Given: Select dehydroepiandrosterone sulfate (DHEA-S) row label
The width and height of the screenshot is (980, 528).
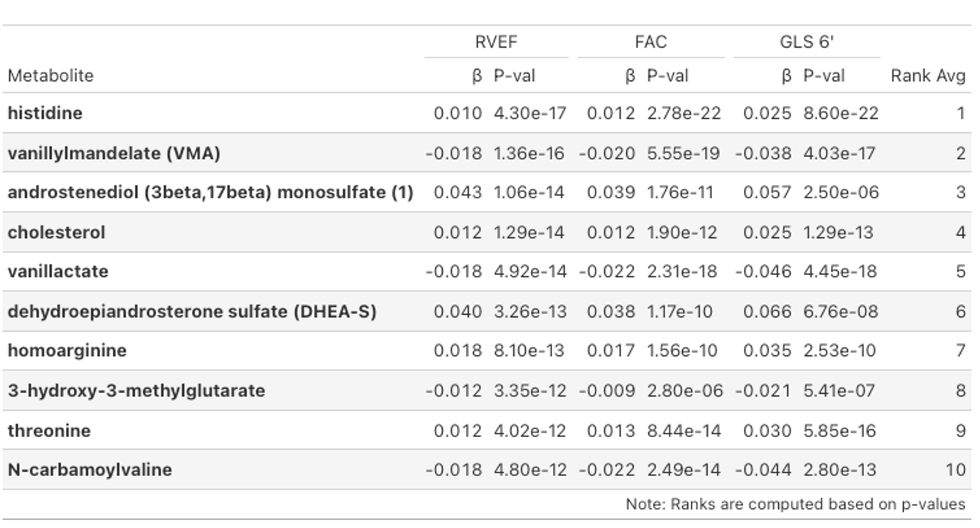Looking at the screenshot, I should [x=192, y=311].
